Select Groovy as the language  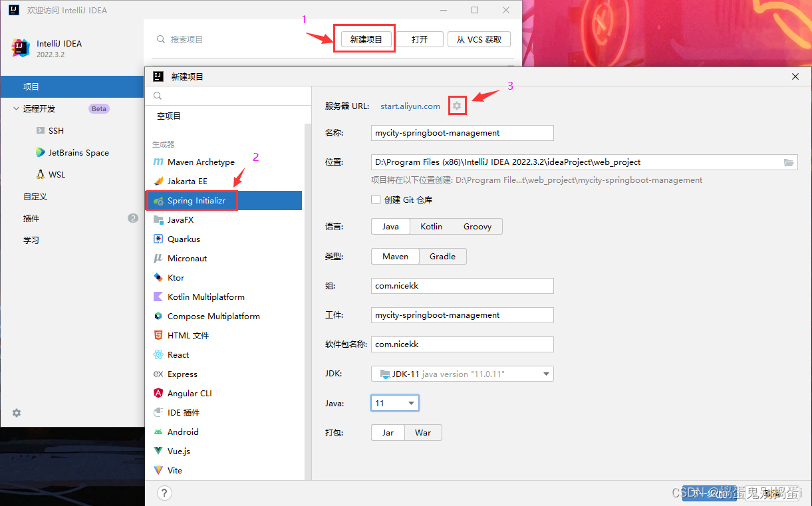tap(477, 226)
